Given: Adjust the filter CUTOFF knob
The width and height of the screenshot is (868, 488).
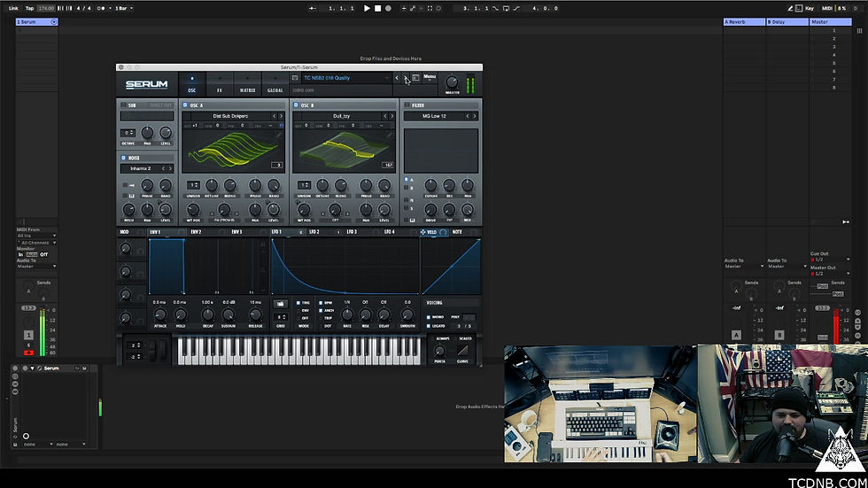Looking at the screenshot, I should (x=430, y=185).
